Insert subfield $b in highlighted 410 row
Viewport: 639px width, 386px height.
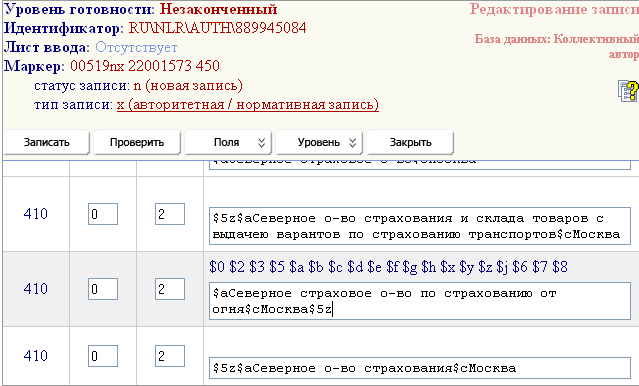pyautogui.click(x=316, y=267)
